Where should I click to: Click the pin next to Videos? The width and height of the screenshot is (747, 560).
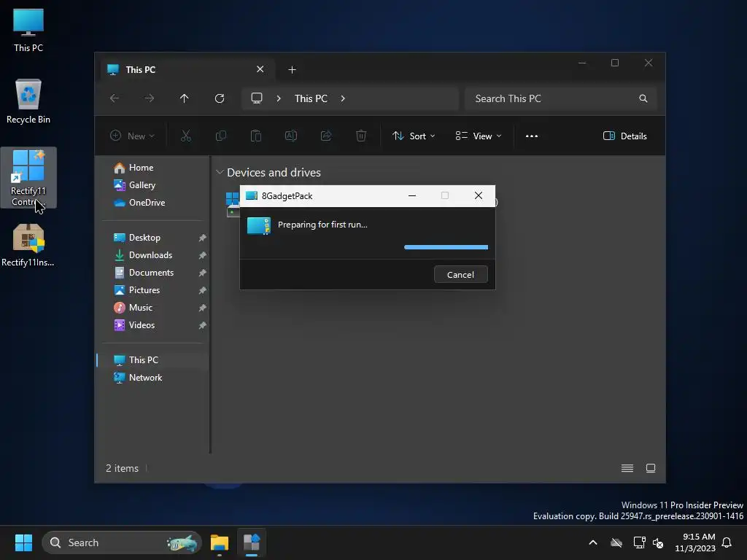click(x=203, y=325)
